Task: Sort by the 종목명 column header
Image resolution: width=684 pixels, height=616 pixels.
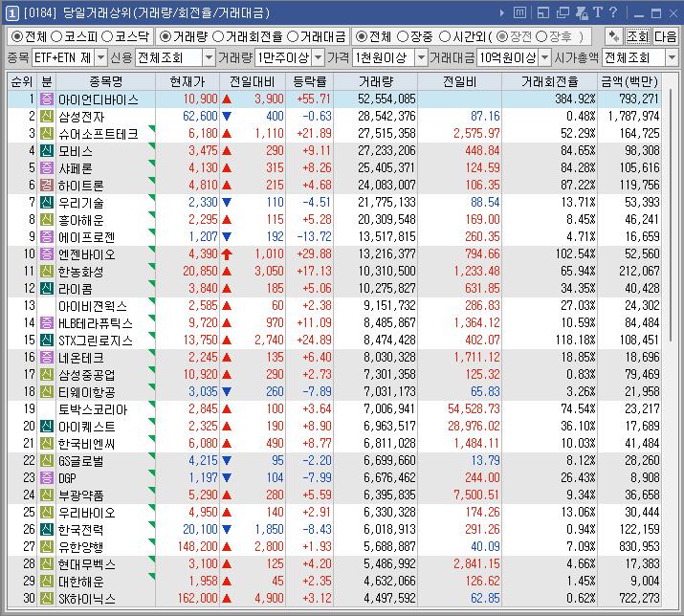Action: point(105,81)
